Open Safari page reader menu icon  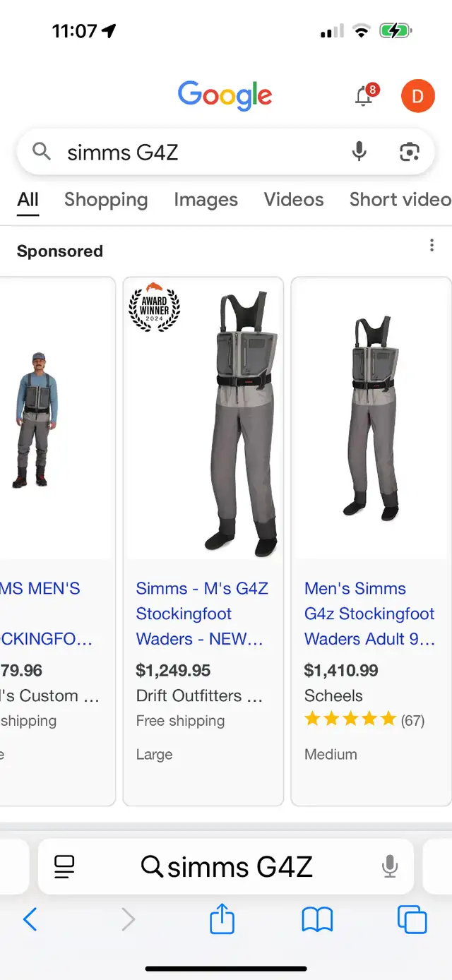64,866
